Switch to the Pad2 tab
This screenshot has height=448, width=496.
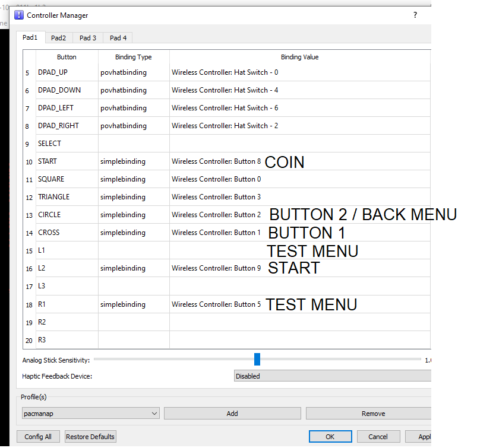coord(59,38)
